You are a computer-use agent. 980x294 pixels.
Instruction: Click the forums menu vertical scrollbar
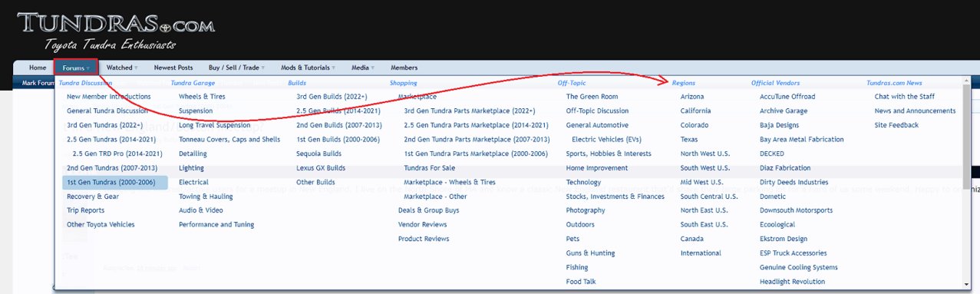point(966,183)
